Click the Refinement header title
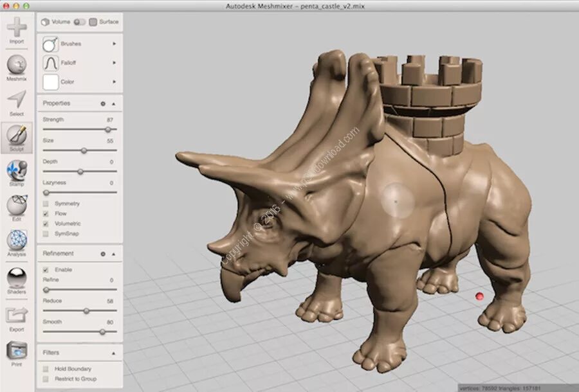Viewport: 579px width, 392px height. (58, 253)
